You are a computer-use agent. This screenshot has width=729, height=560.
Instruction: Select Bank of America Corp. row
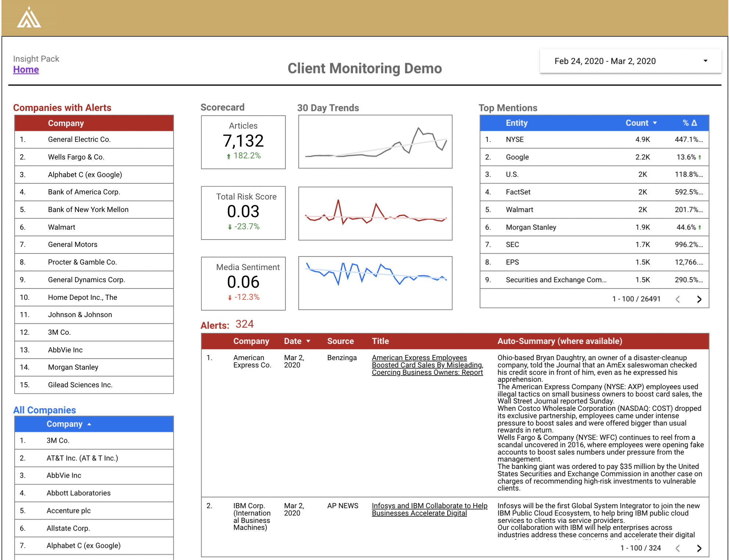(94, 192)
